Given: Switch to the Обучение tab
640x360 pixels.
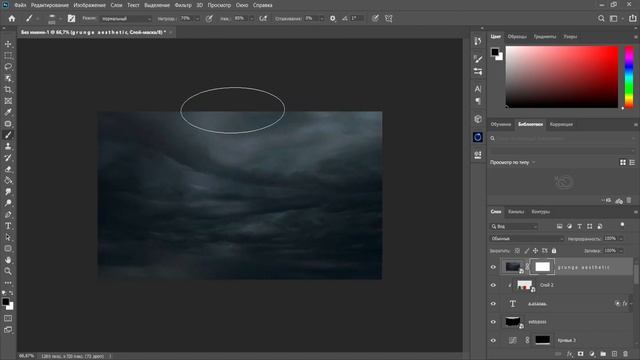Looking at the screenshot, I should (501, 124).
